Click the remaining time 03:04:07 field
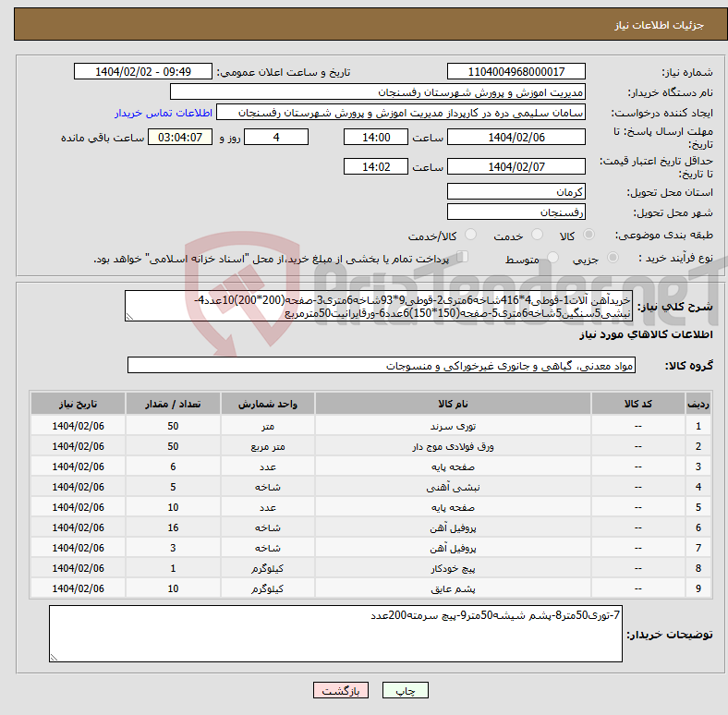 point(180,137)
